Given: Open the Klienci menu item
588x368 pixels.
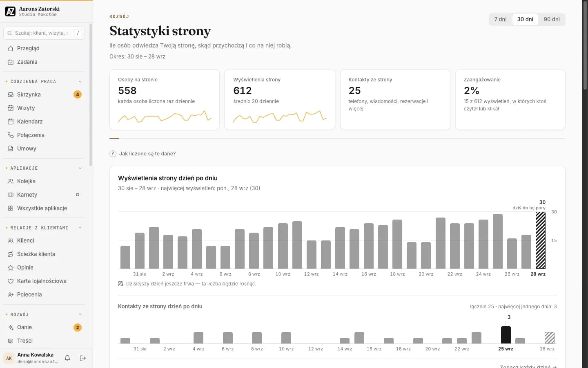Looking at the screenshot, I should pyautogui.click(x=44, y=240).
